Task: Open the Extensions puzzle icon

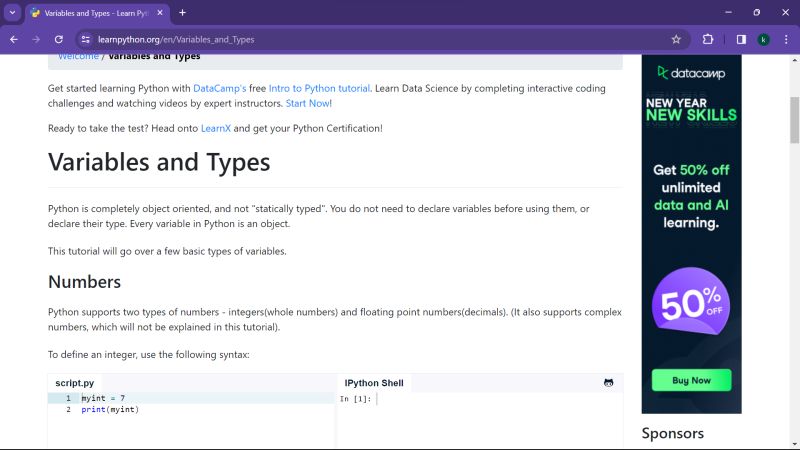Action: tap(708, 39)
